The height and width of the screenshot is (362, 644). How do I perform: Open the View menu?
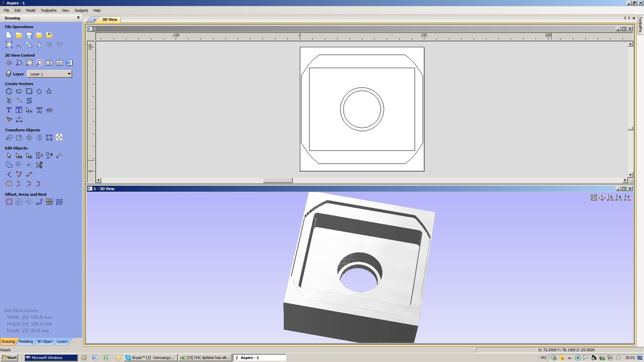pyautogui.click(x=65, y=10)
